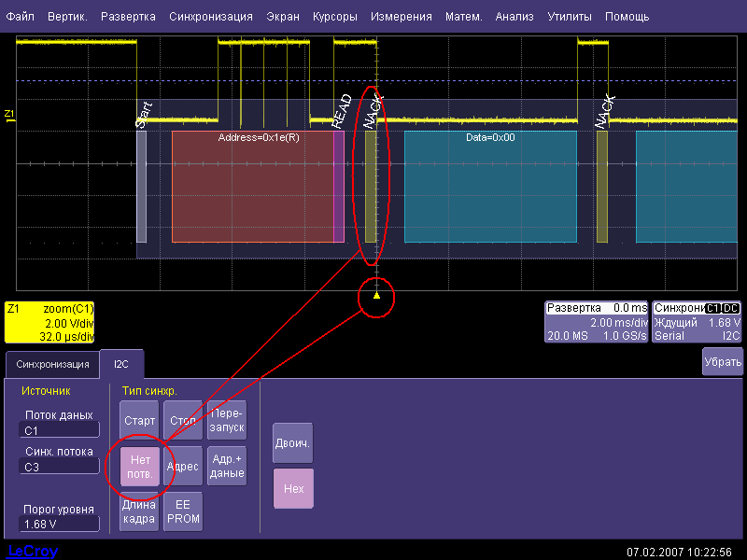747x560 pixels.
Task: Choose the Длина кадра trigger option
Action: pos(139,511)
